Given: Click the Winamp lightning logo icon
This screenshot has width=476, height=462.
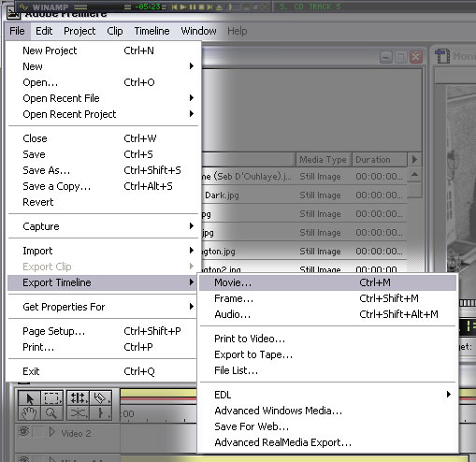Looking at the screenshot, I should coord(23,7).
